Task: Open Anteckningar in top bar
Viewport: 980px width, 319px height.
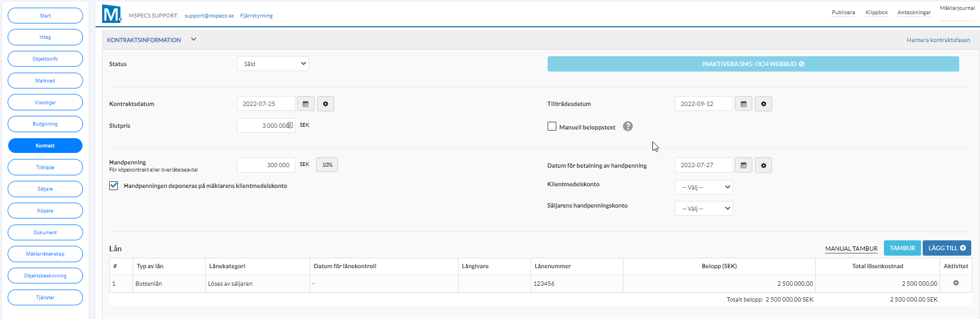Action: tap(914, 13)
